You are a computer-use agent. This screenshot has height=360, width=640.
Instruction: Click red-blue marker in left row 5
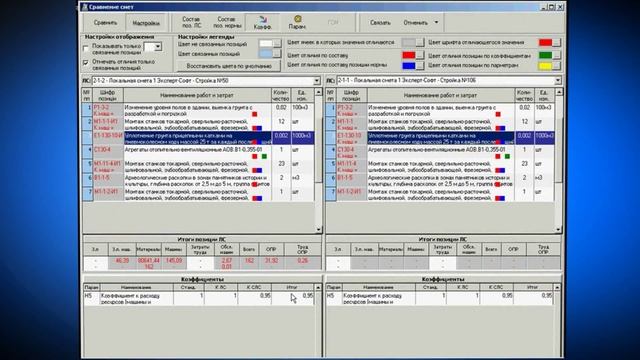pos(257,170)
